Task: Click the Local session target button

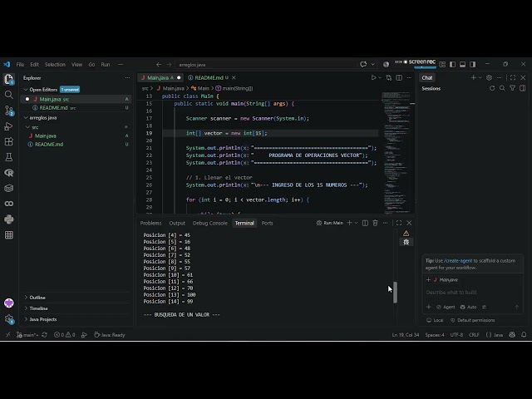Action: 435,320
